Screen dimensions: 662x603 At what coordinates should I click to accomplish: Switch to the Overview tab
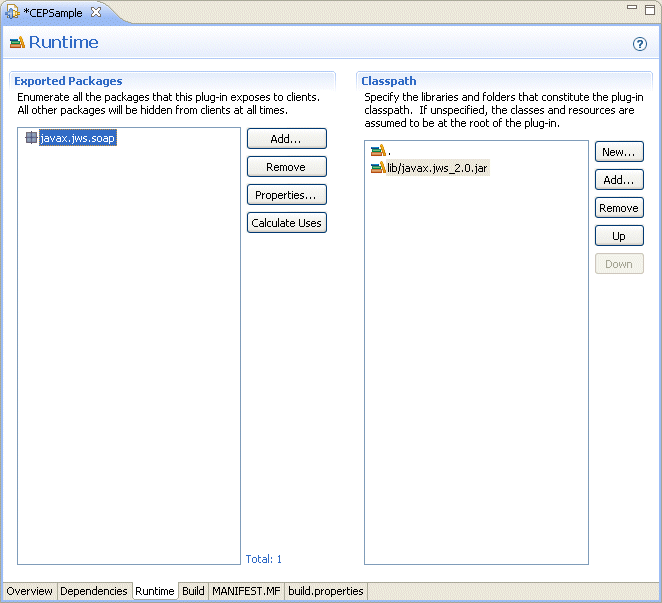[x=30, y=591]
